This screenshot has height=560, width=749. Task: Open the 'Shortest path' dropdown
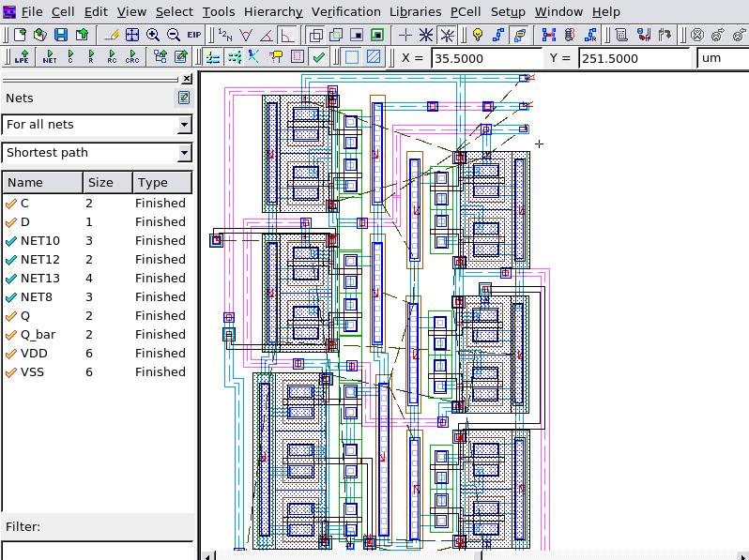pos(184,153)
